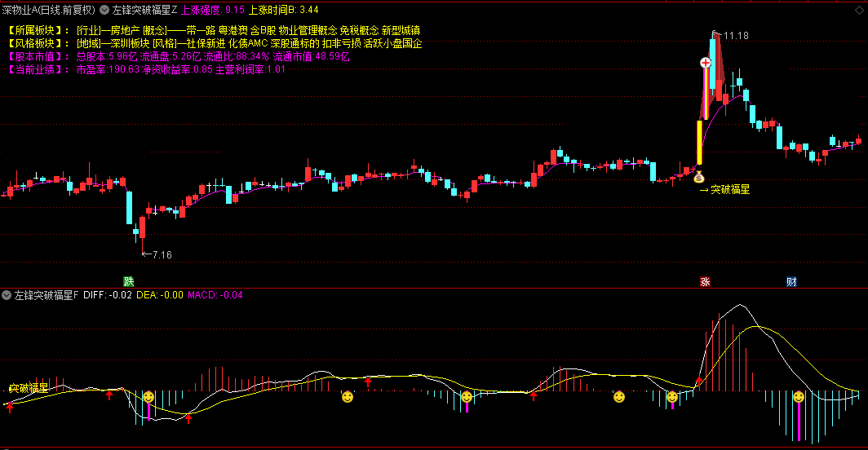Click the MACD: -0.04 readout
The height and width of the screenshot is (450, 868).
(215, 295)
